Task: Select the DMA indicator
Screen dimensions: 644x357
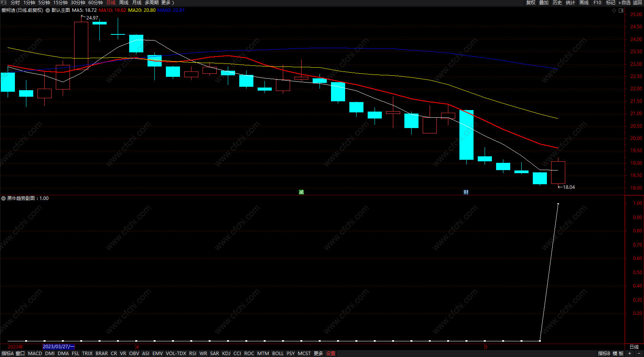Action: [x=63, y=354]
